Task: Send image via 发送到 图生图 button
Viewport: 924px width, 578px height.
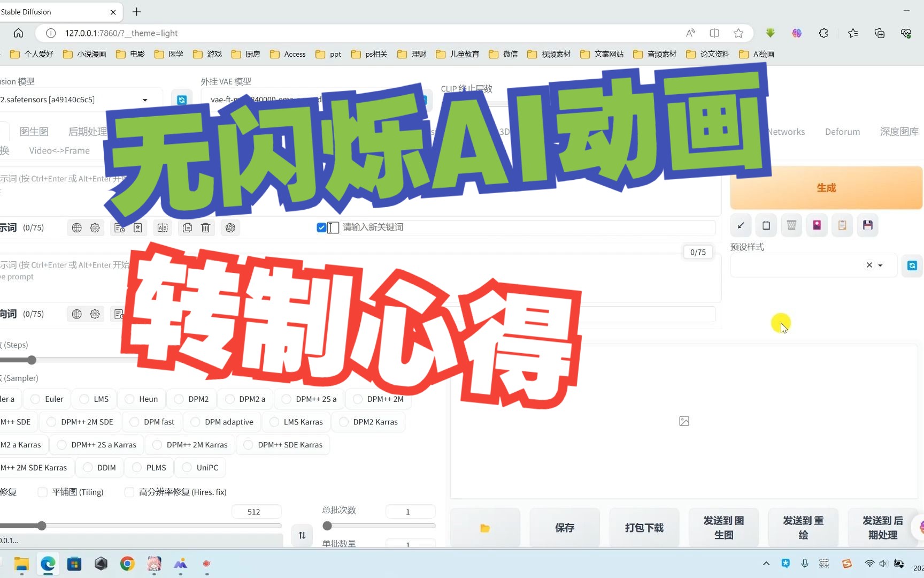Action: 724,528
